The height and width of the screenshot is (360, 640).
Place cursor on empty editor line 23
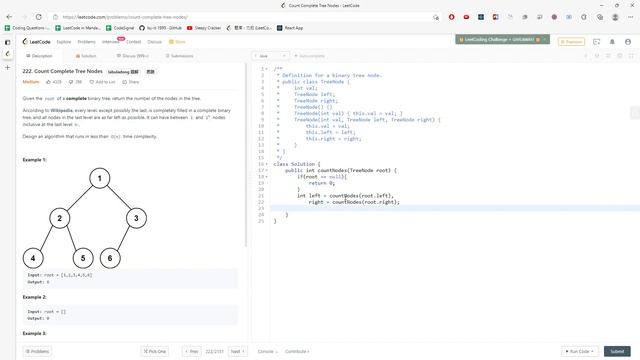pyautogui.click(x=455, y=208)
